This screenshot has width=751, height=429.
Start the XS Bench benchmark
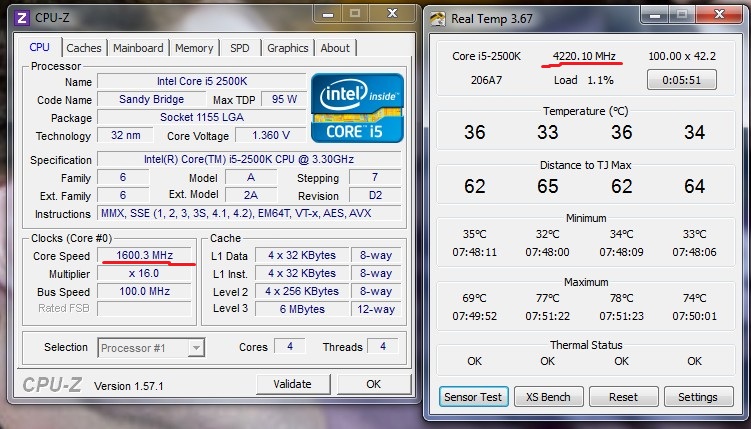pos(548,397)
